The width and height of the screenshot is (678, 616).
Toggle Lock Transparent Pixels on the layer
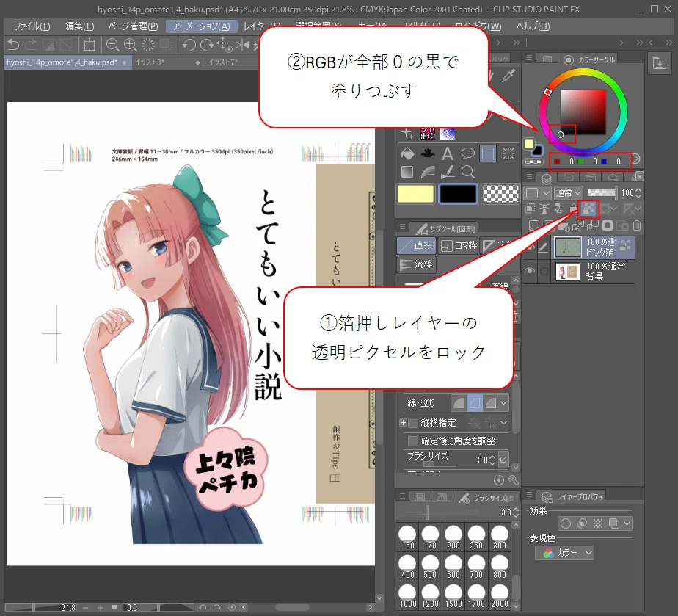point(588,209)
